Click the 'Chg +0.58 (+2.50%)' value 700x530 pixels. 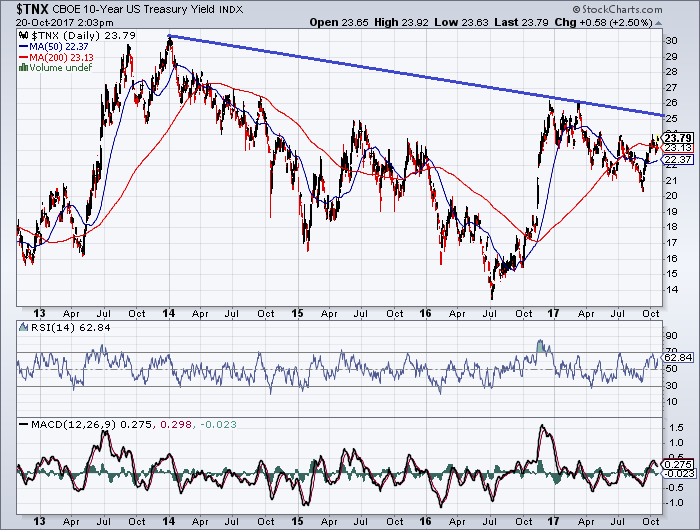pos(604,22)
